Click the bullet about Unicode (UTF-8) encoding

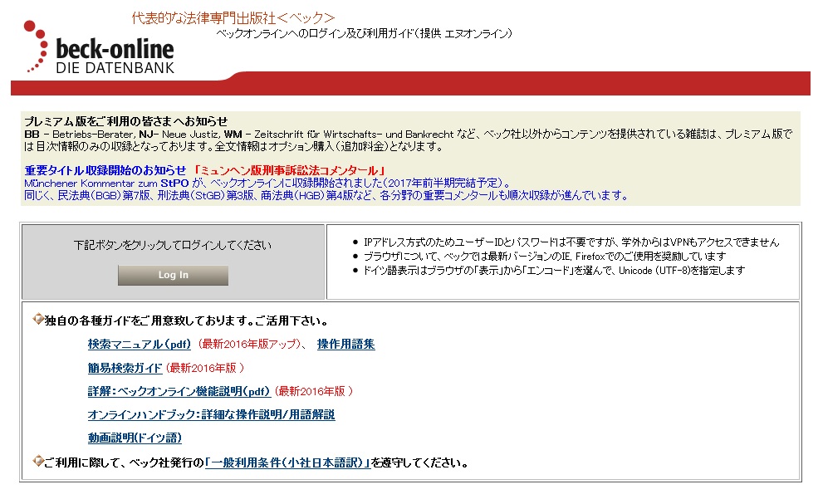554,271
